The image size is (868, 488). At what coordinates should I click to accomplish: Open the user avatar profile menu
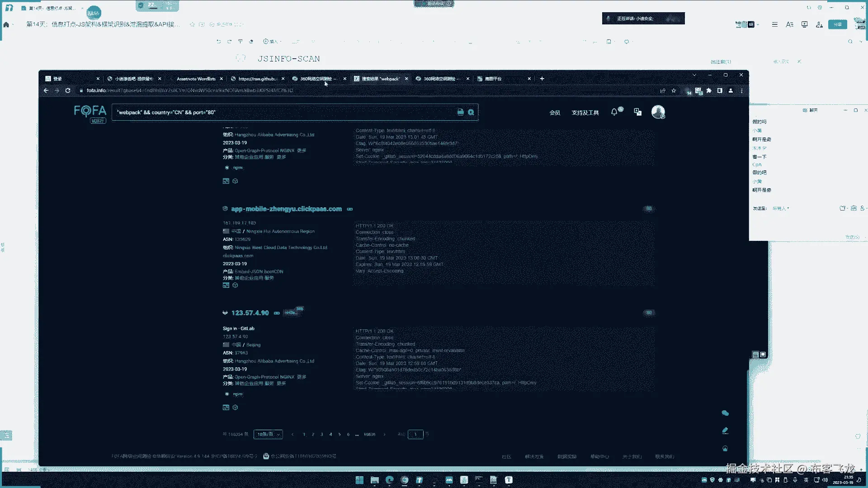point(658,112)
